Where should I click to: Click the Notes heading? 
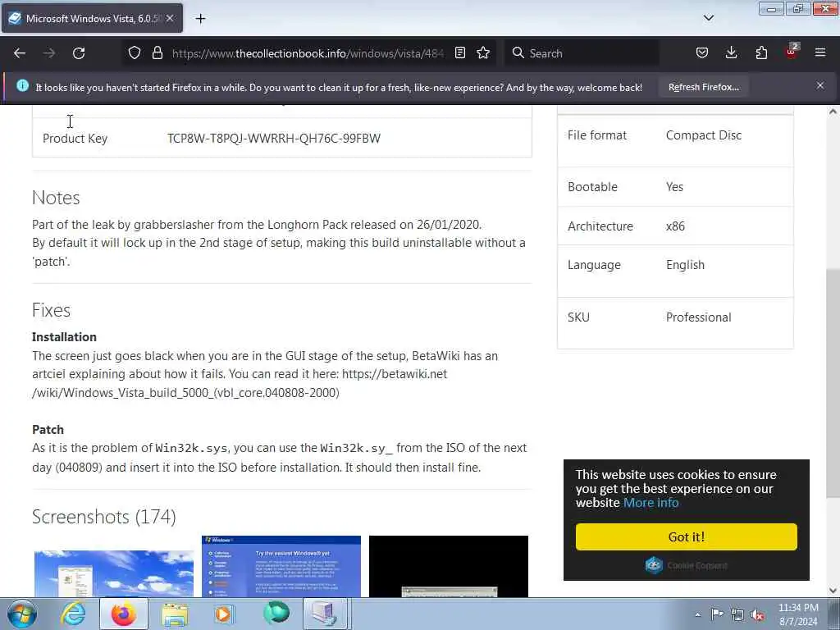56,198
